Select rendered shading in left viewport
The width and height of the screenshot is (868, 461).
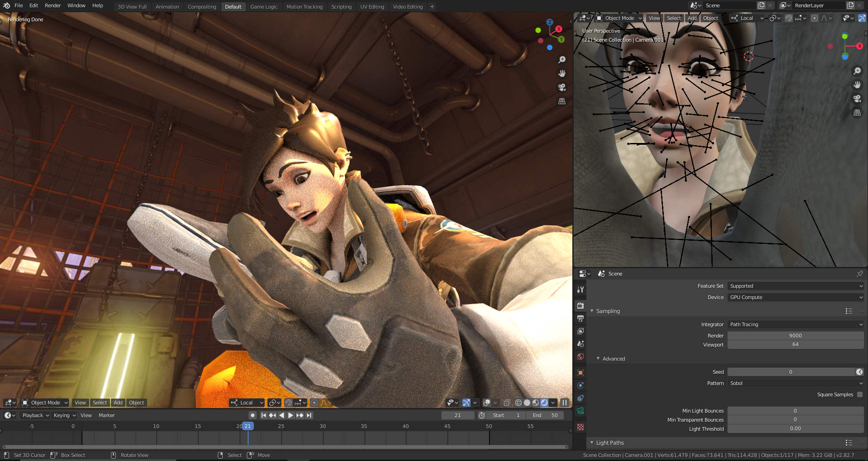[544, 403]
